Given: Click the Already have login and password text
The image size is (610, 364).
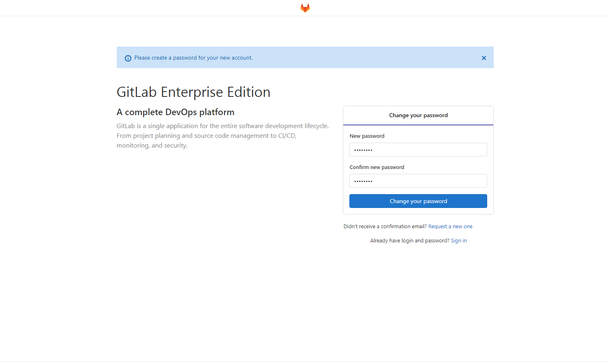Looking at the screenshot, I should (x=409, y=241).
